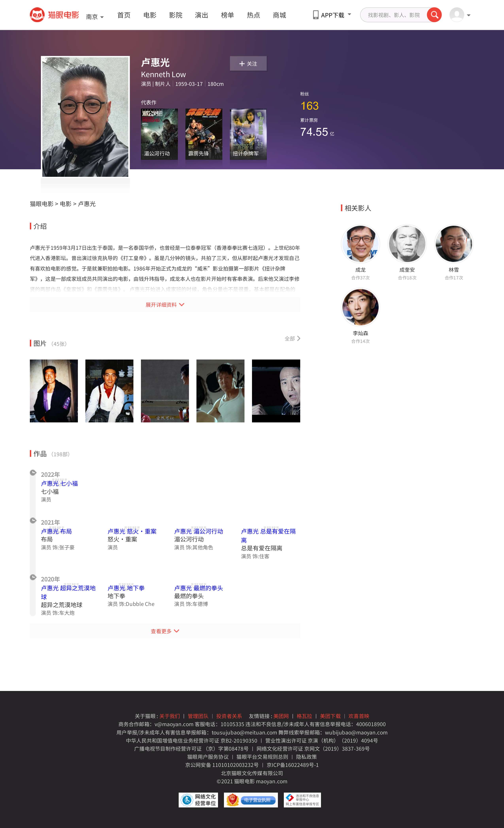Open 成龙's circular avatar in 相关影人
The image size is (504, 828).
click(360, 244)
